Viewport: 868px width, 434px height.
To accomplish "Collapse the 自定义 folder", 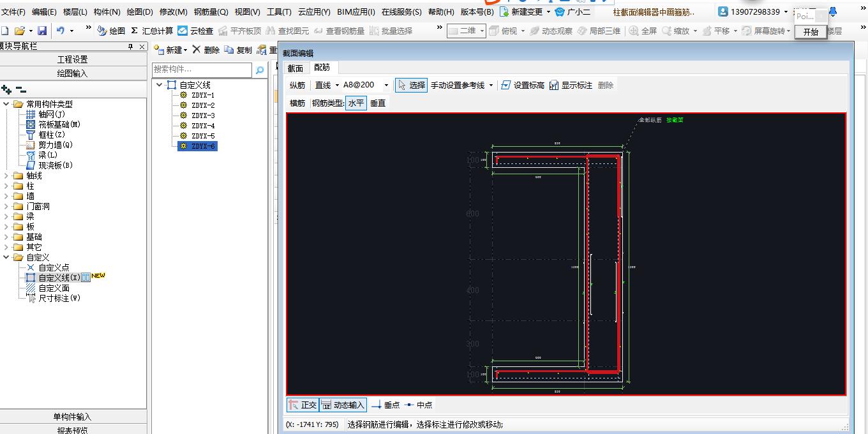I will pyautogui.click(x=7, y=257).
